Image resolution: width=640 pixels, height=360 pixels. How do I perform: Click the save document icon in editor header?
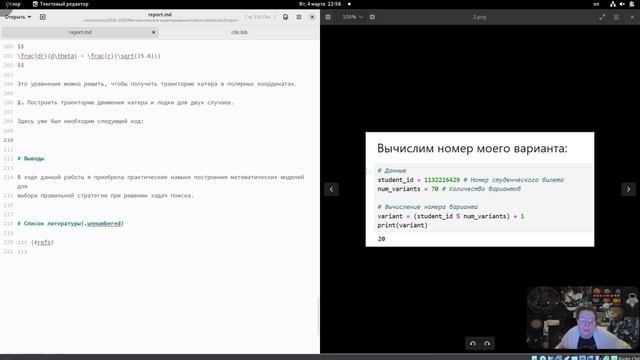[x=286, y=17]
